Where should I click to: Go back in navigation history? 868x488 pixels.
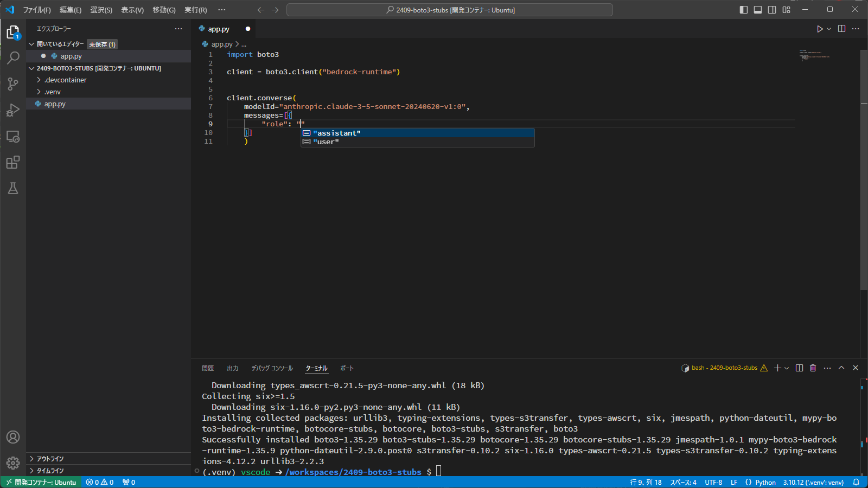pos(261,10)
